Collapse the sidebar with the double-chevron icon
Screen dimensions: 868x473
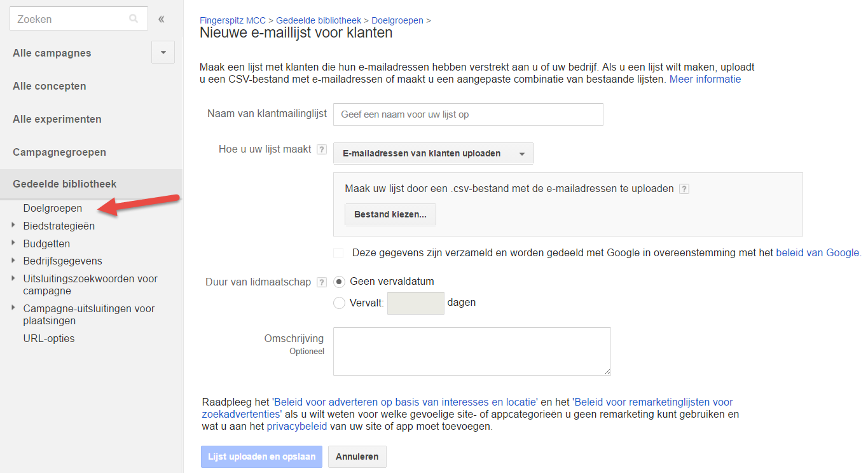162,19
